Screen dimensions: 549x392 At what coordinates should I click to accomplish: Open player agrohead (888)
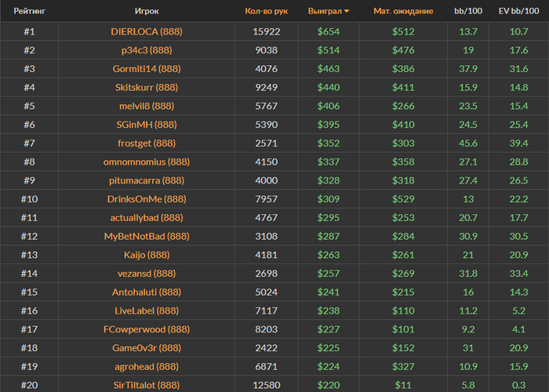pyautogui.click(x=147, y=366)
